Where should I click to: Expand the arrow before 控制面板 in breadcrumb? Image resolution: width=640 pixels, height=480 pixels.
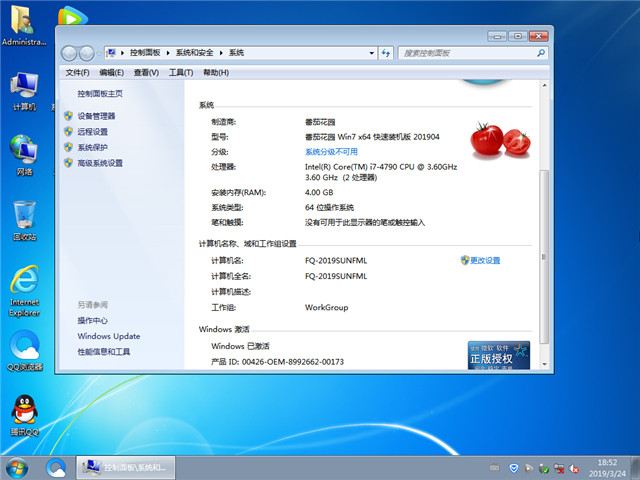(x=122, y=53)
